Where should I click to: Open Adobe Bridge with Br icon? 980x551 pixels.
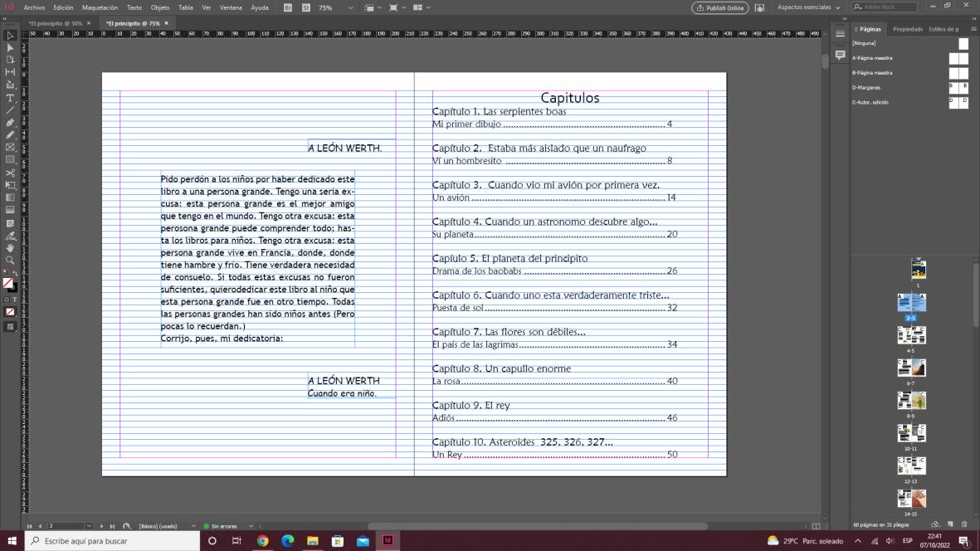(x=287, y=7)
